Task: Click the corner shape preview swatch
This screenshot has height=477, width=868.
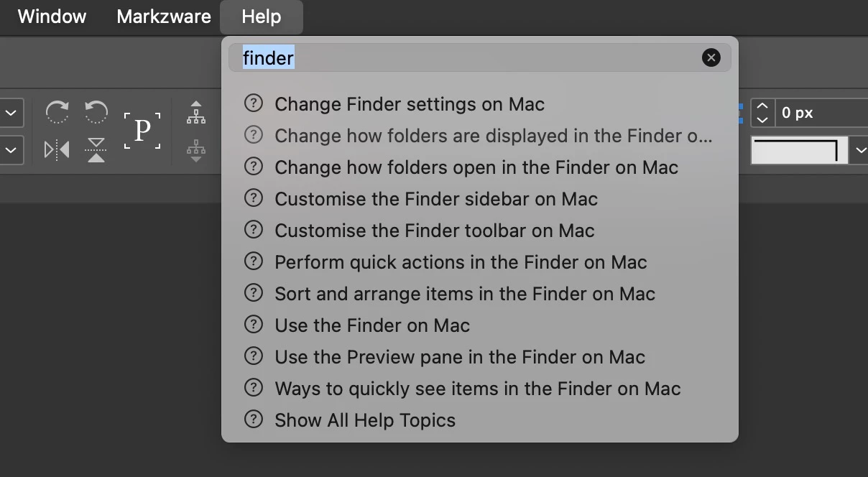Action: [799, 150]
